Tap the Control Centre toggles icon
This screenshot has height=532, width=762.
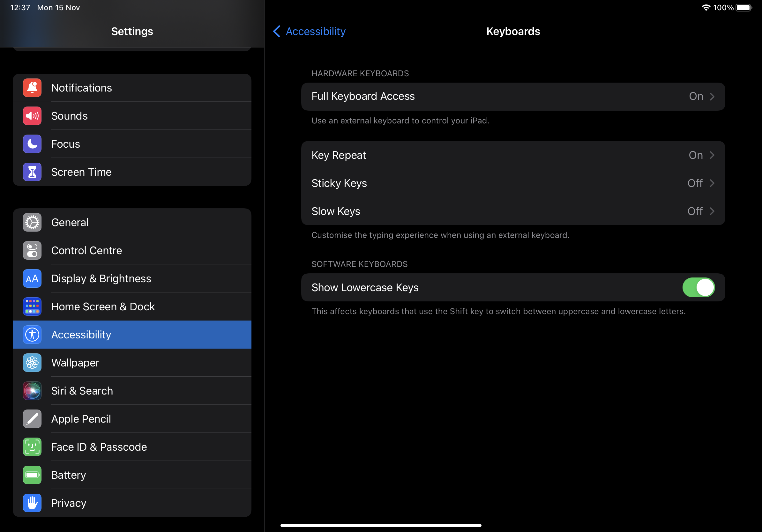[x=32, y=250]
